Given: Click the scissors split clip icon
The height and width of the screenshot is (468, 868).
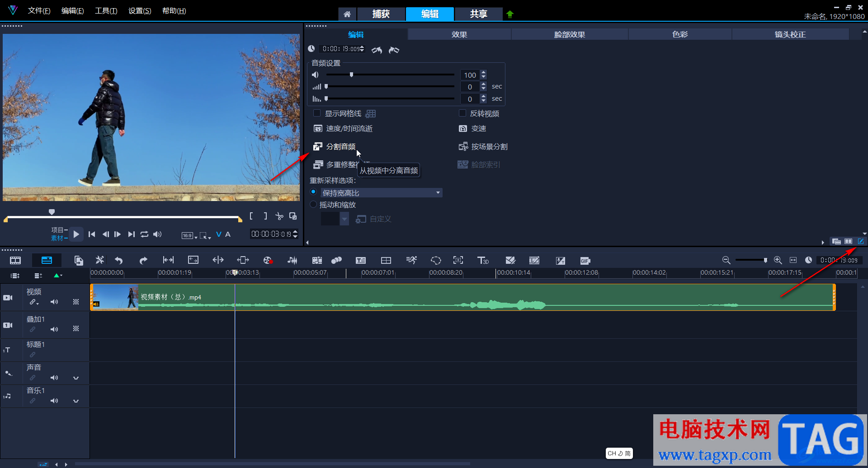Looking at the screenshot, I should tap(279, 216).
